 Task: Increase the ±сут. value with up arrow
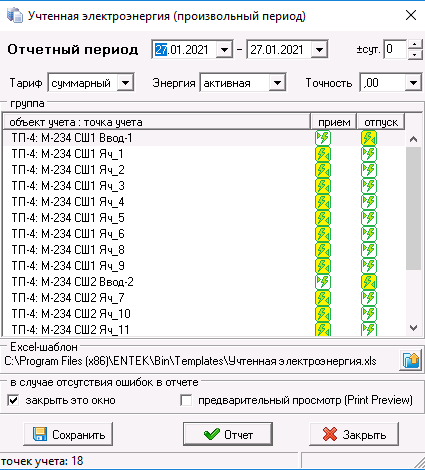414,45
